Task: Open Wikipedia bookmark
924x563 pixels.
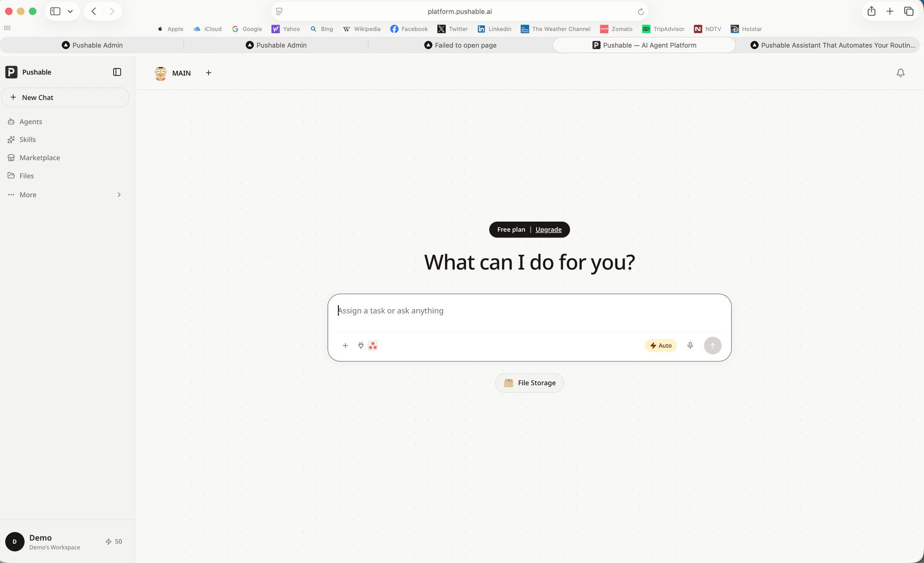Action: pyautogui.click(x=361, y=29)
